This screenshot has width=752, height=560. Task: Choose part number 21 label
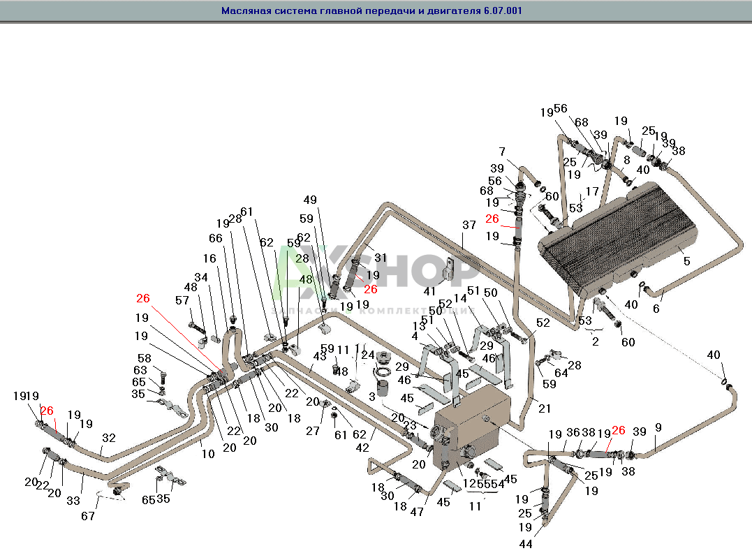tap(544, 408)
